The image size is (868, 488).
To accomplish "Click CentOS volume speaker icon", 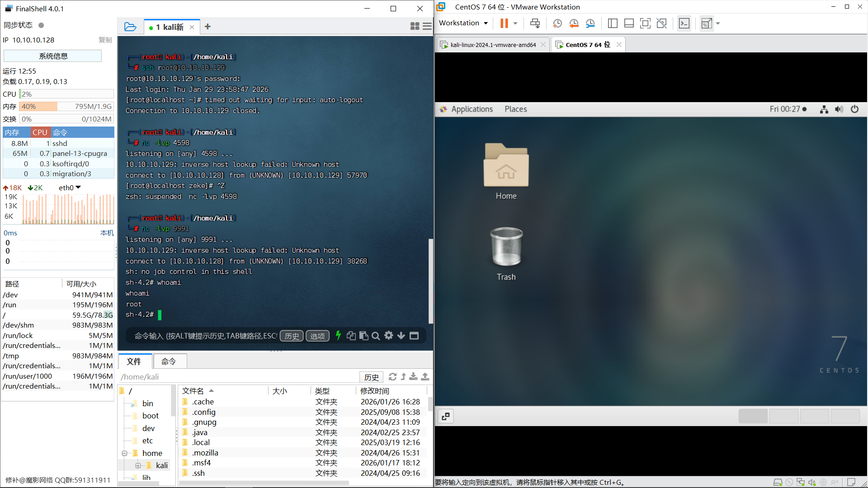I will point(839,109).
